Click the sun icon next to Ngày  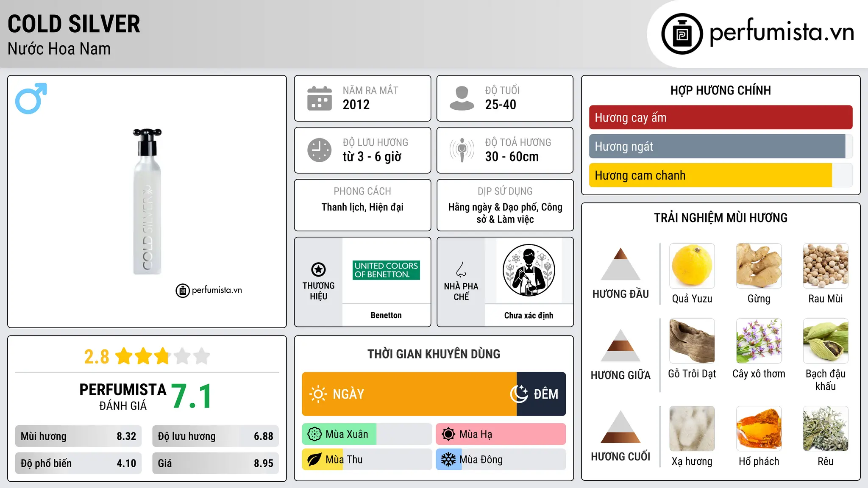tap(318, 394)
